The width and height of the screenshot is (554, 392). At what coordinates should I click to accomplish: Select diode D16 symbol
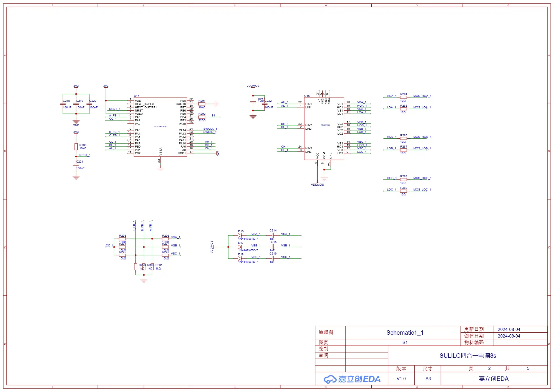(240, 235)
